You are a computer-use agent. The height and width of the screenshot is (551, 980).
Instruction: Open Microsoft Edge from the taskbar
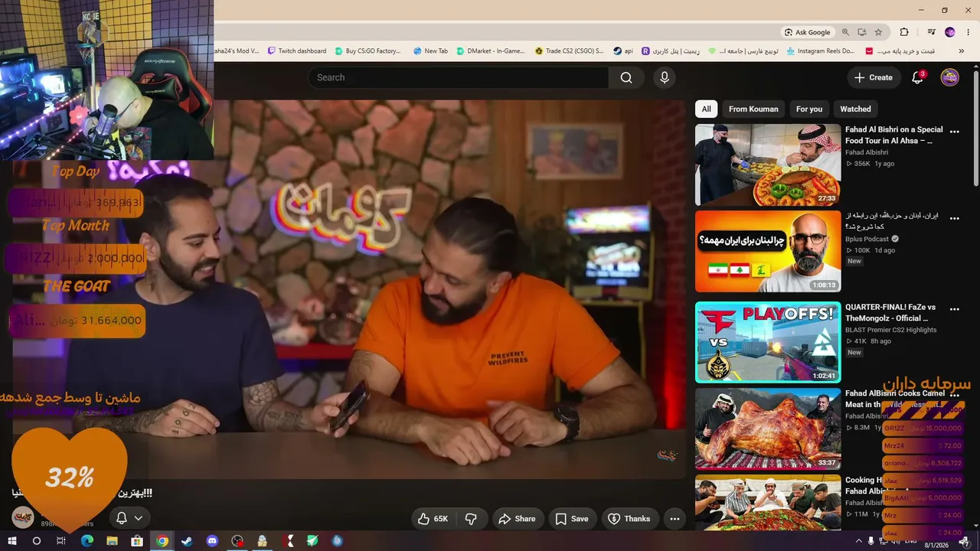[87, 541]
